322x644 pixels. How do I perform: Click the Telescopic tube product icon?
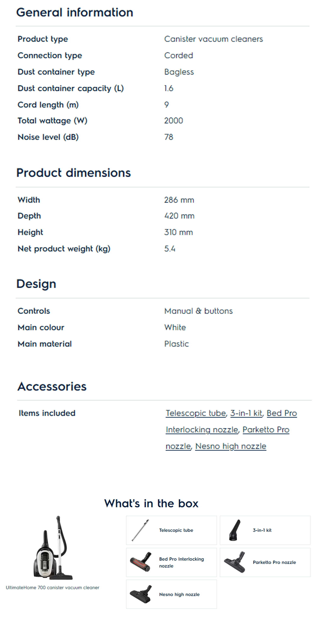140,530
